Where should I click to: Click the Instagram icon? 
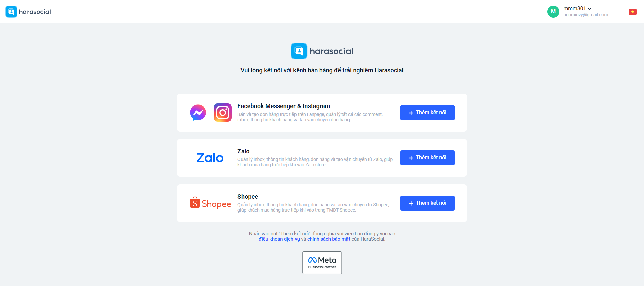(x=223, y=113)
